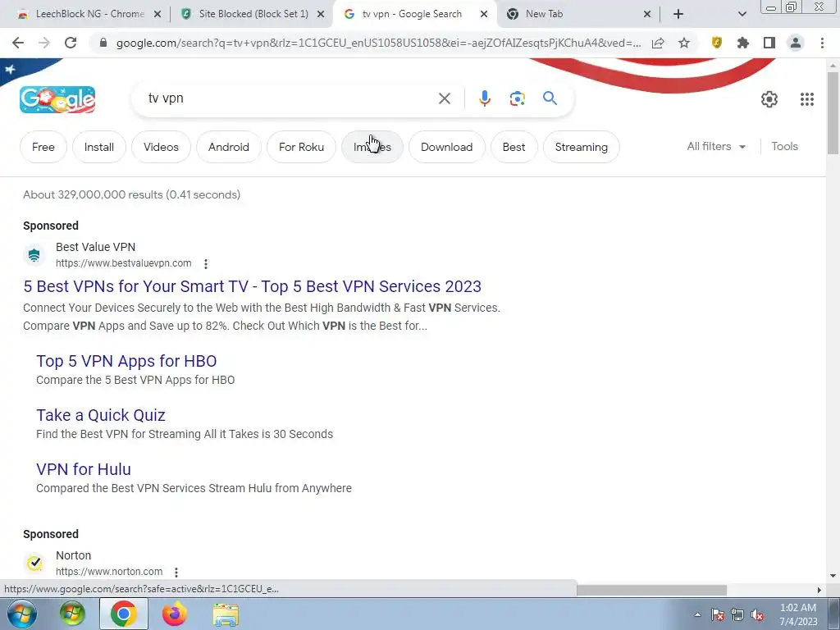Image resolution: width=840 pixels, height=630 pixels.
Task: Click the muted volume tray icon
Action: 757,615
